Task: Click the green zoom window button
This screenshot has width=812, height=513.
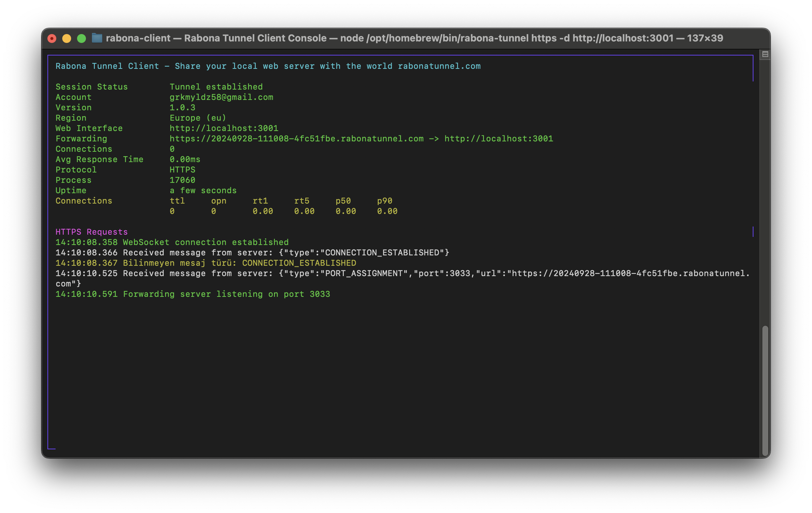Action: point(81,38)
